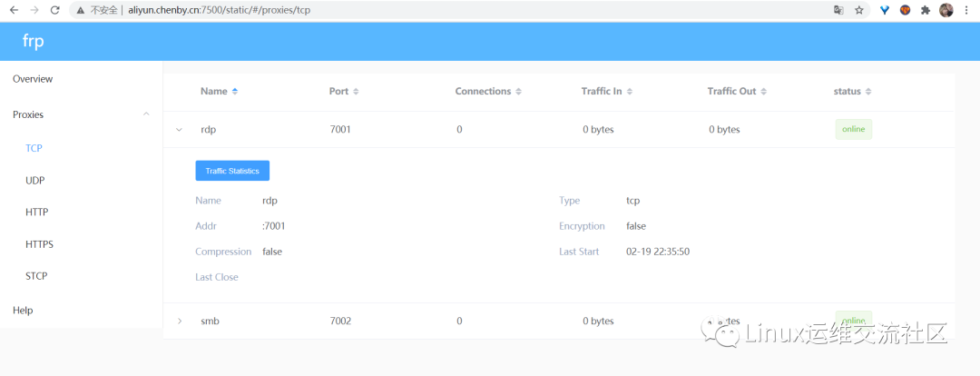The height and width of the screenshot is (376, 980).
Task: Click the Type value tcp
Action: (x=632, y=201)
